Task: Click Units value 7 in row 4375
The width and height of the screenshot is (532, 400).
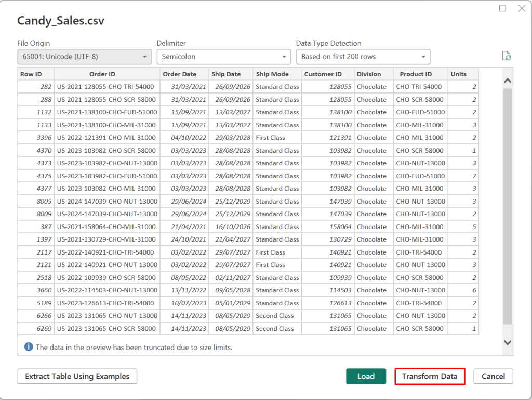Action: pos(463,176)
